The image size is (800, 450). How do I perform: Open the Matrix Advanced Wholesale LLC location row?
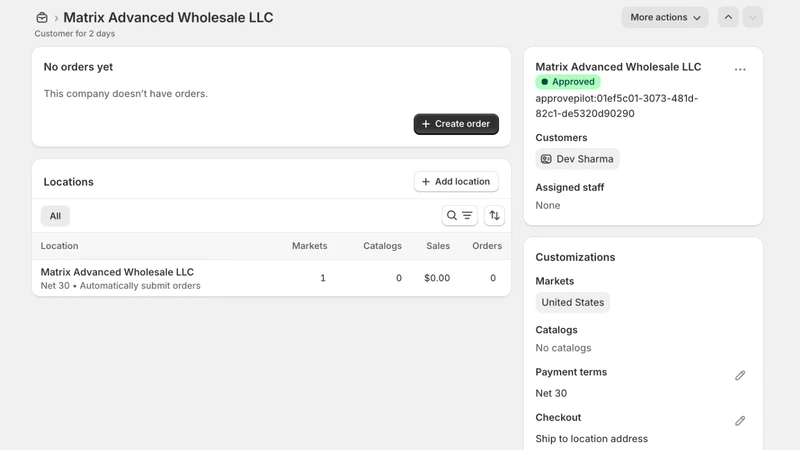coord(271,278)
